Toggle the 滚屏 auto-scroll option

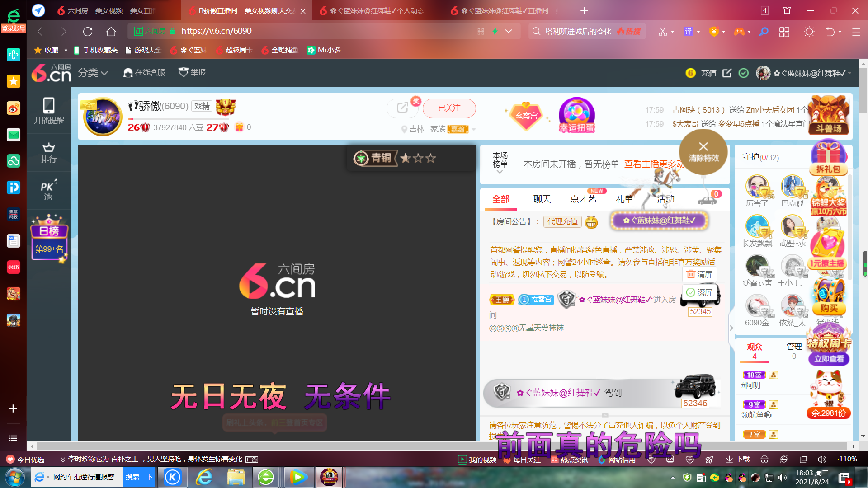699,292
